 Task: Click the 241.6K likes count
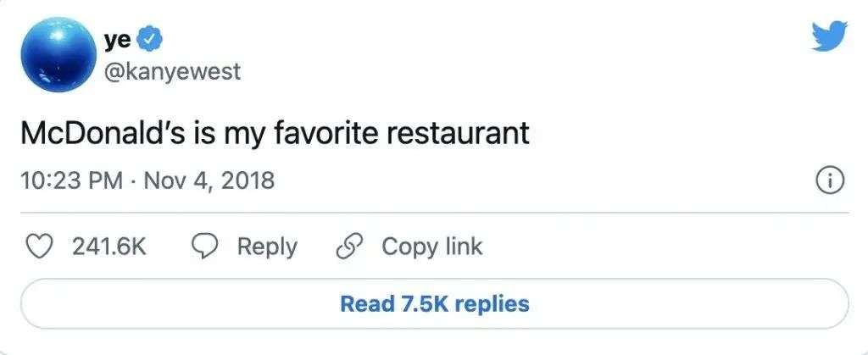tap(109, 247)
